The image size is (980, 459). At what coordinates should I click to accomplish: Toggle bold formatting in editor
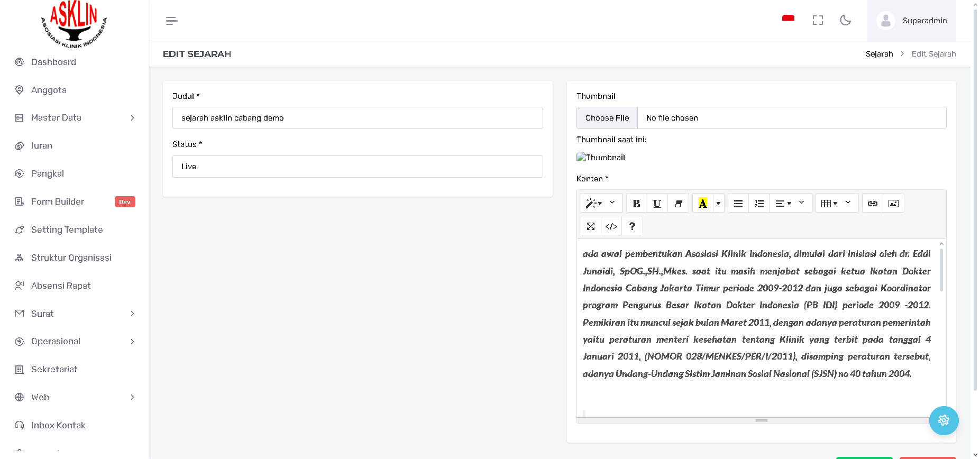[636, 204]
